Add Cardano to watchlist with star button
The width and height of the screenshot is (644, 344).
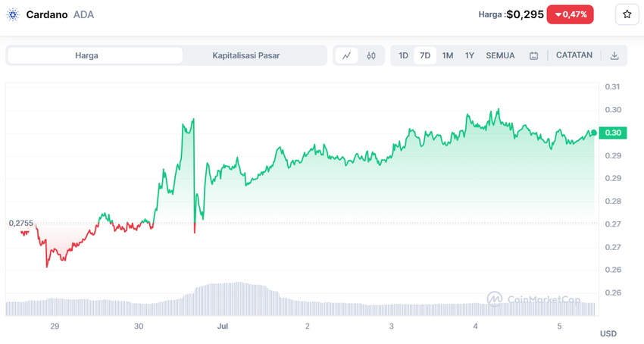(x=627, y=15)
